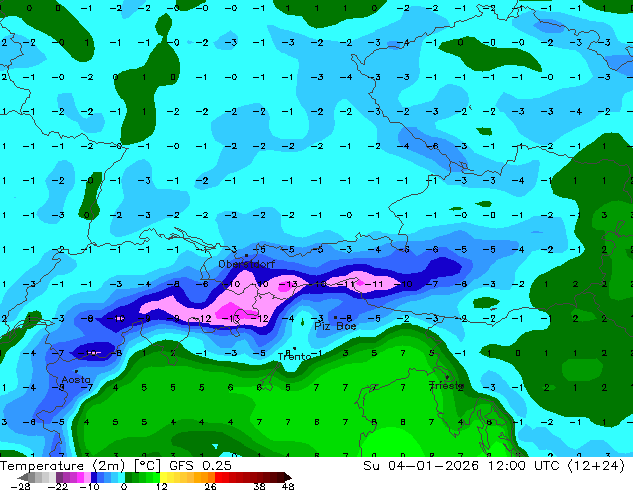Click the grey left arrow end of legend

[22, 477]
